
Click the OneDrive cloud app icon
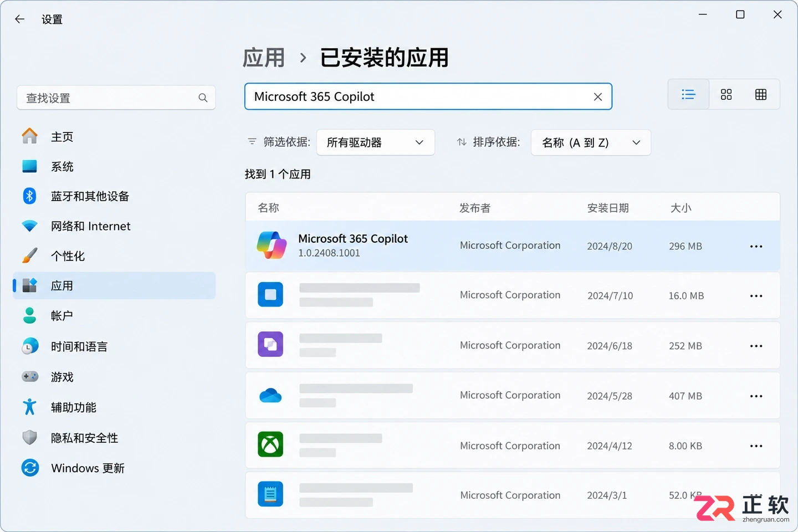tap(270, 395)
